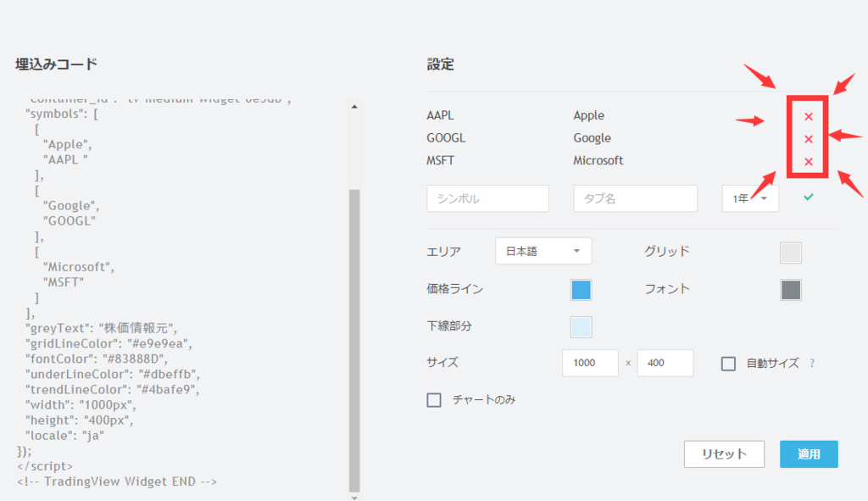
Task: Click the "locale": "ja" code line
Action: pyautogui.click(x=64, y=436)
